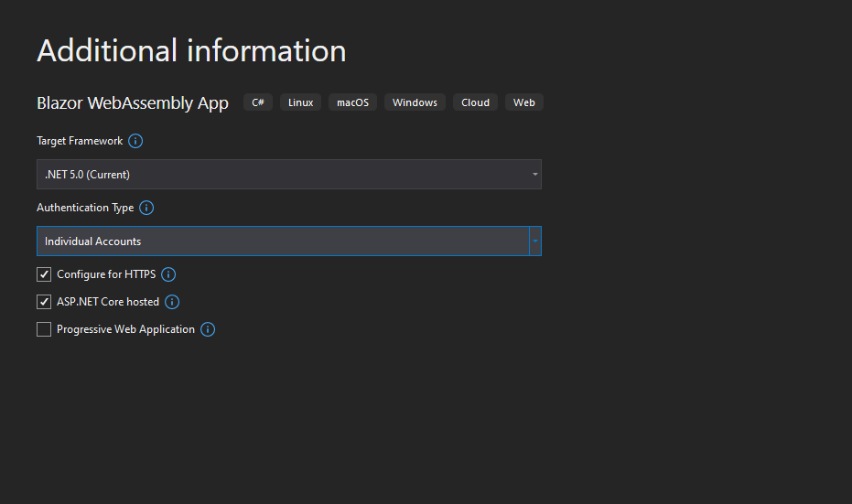The image size is (852, 504).
Task: Click the C# language tag
Action: 258,102
